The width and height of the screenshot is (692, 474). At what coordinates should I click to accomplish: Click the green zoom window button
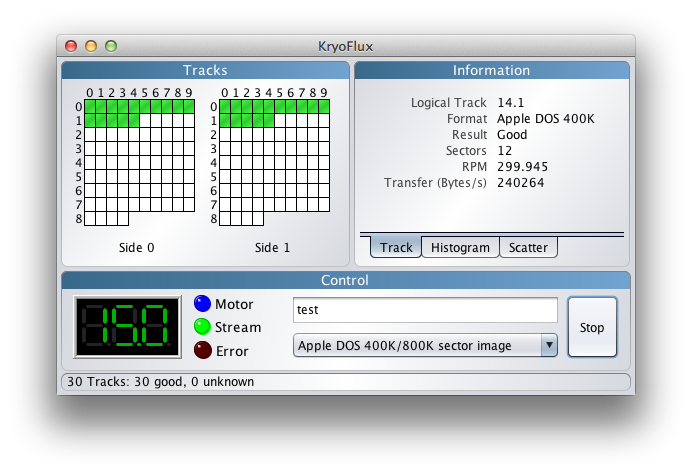tap(111, 46)
